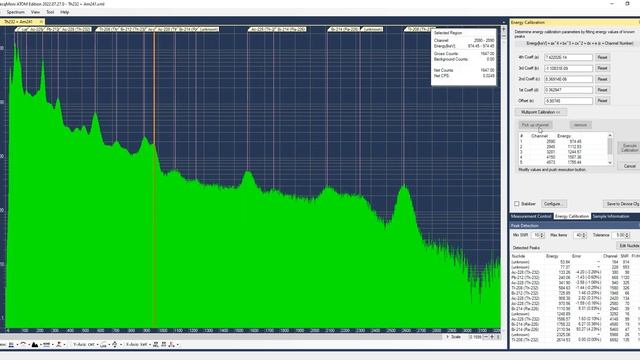
Task: Select the Ac-228 peak row at 1586.57
Action: click(x=575, y=319)
